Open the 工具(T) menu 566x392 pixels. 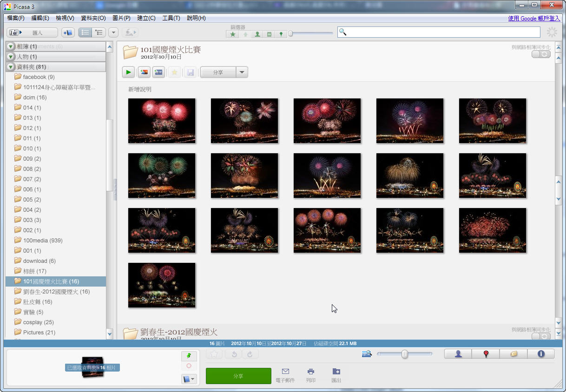(x=171, y=18)
